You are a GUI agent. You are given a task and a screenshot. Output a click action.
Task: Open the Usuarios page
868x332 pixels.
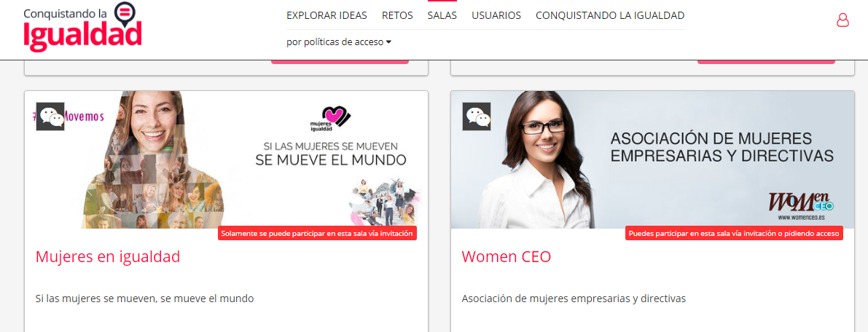tap(496, 15)
